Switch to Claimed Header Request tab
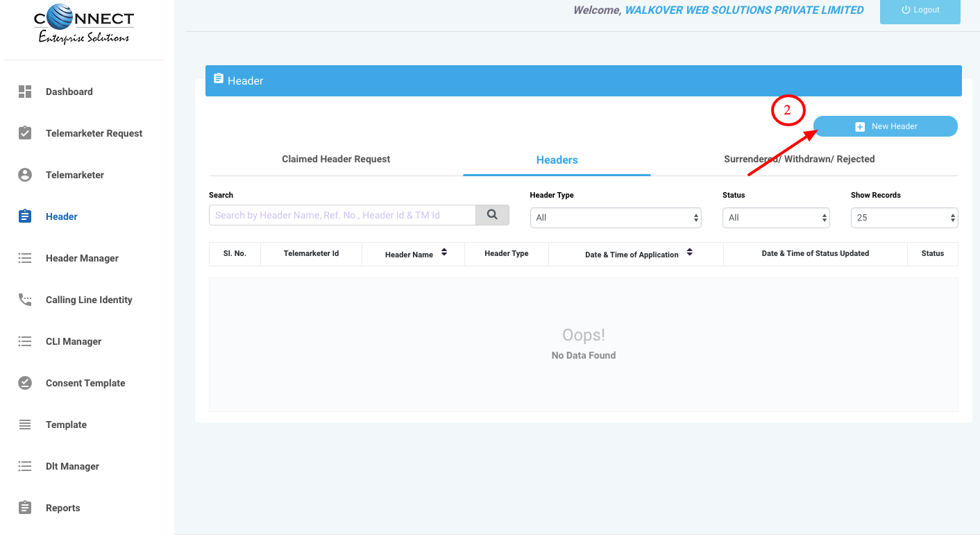The height and width of the screenshot is (539, 980). click(336, 160)
